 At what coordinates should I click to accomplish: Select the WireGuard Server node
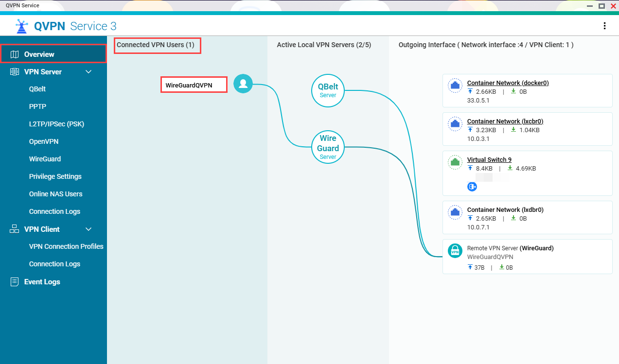click(328, 147)
